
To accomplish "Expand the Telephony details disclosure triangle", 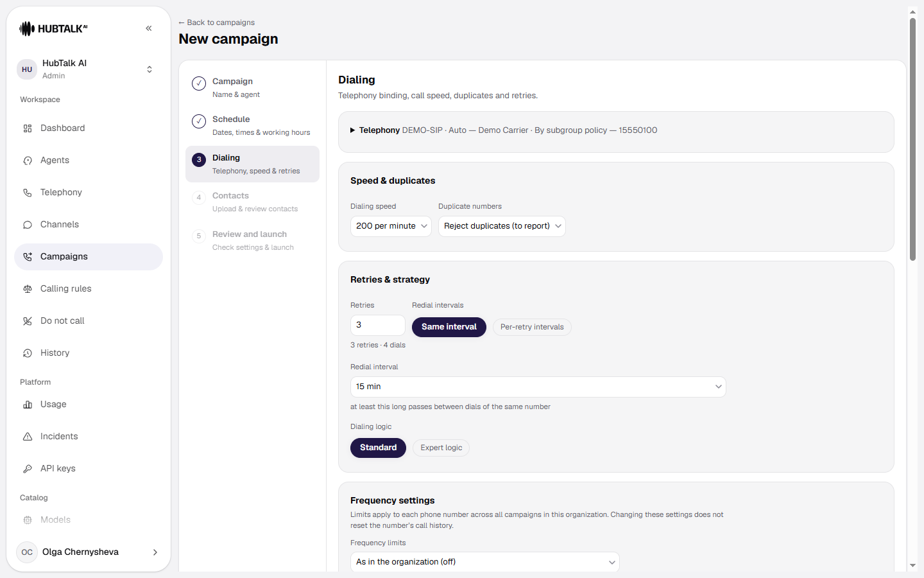I will 353,130.
